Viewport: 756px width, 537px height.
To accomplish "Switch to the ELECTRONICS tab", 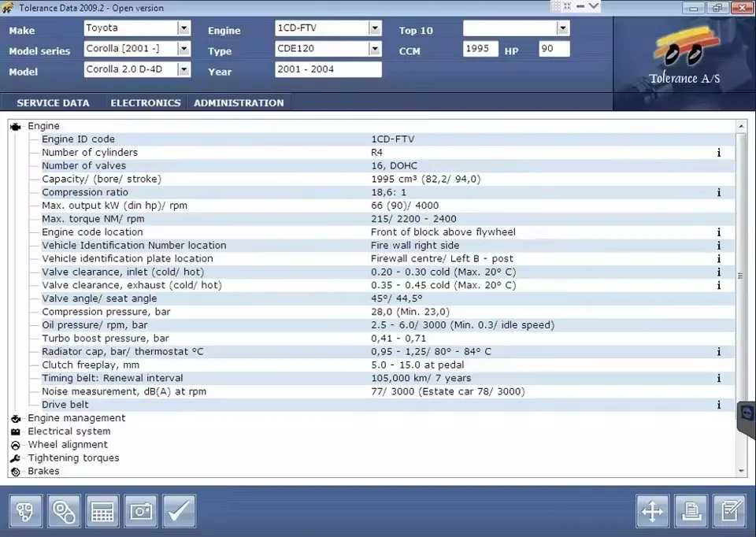I will pos(145,102).
